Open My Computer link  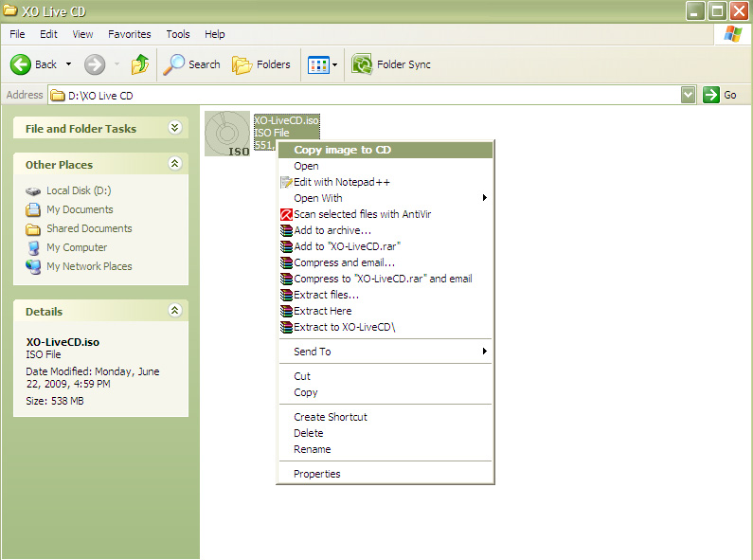[x=77, y=247]
